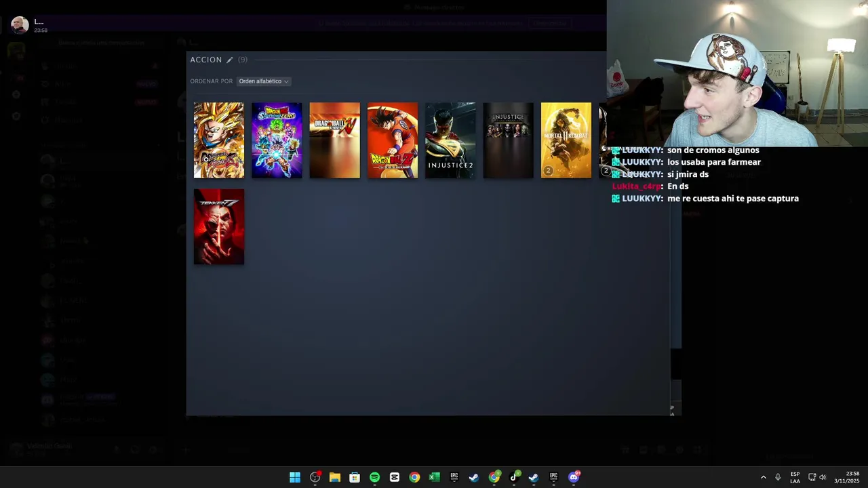Open the Injustice 2 game cover

pyautogui.click(x=450, y=140)
